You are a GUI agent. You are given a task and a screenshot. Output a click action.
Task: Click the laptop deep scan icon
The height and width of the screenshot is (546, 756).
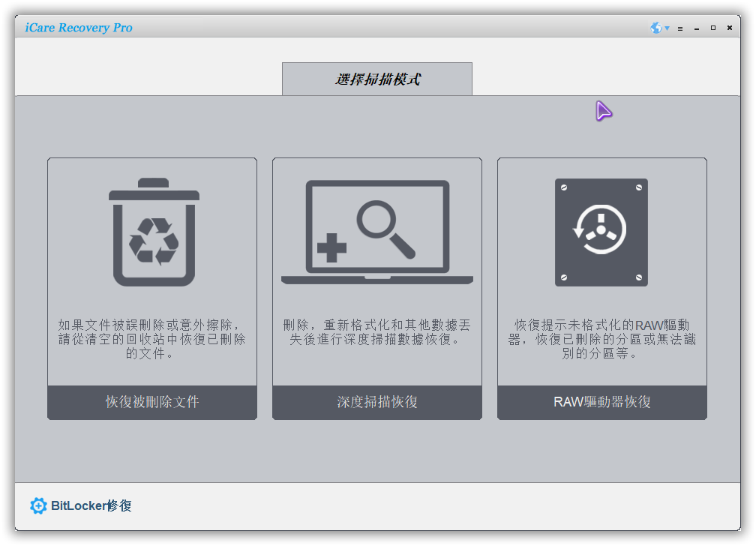pyautogui.click(x=376, y=232)
